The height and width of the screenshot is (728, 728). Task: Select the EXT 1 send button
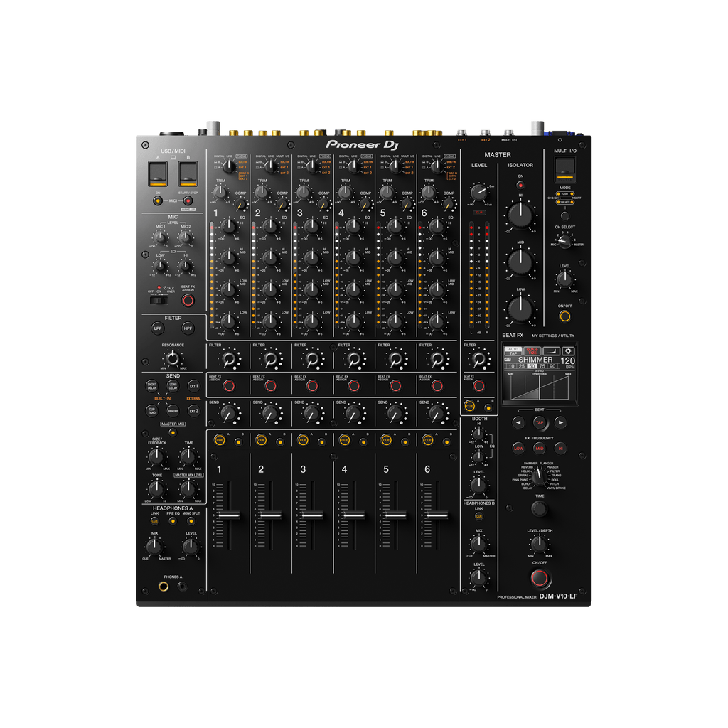click(x=193, y=386)
